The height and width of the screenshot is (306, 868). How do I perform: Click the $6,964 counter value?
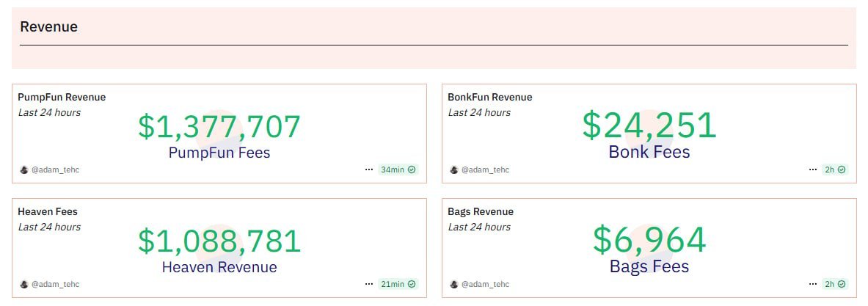649,240
